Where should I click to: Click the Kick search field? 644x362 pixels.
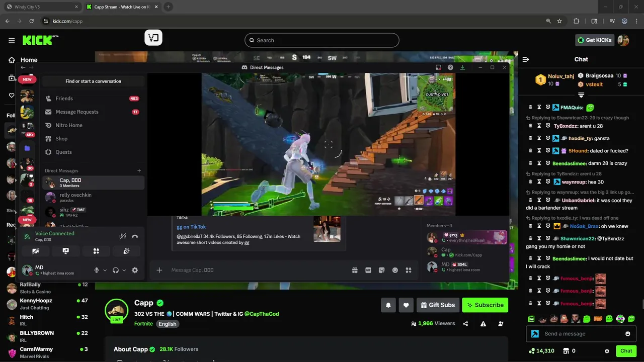(x=322, y=40)
